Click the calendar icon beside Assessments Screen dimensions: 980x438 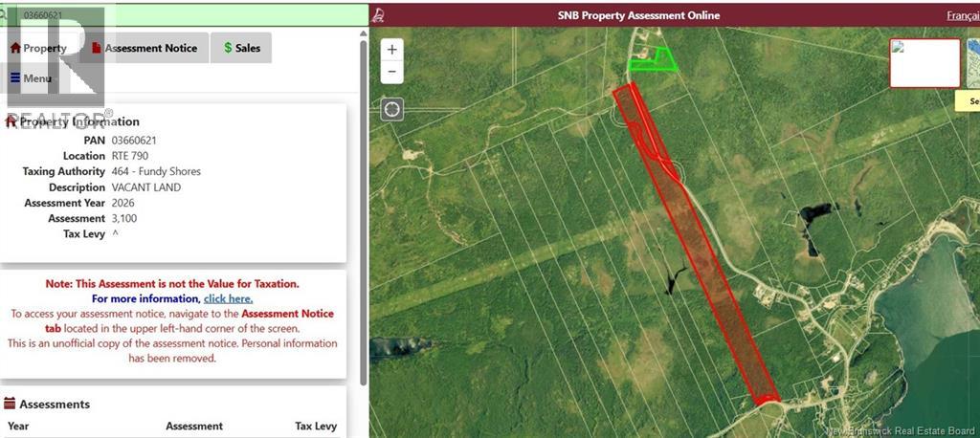click(x=11, y=404)
